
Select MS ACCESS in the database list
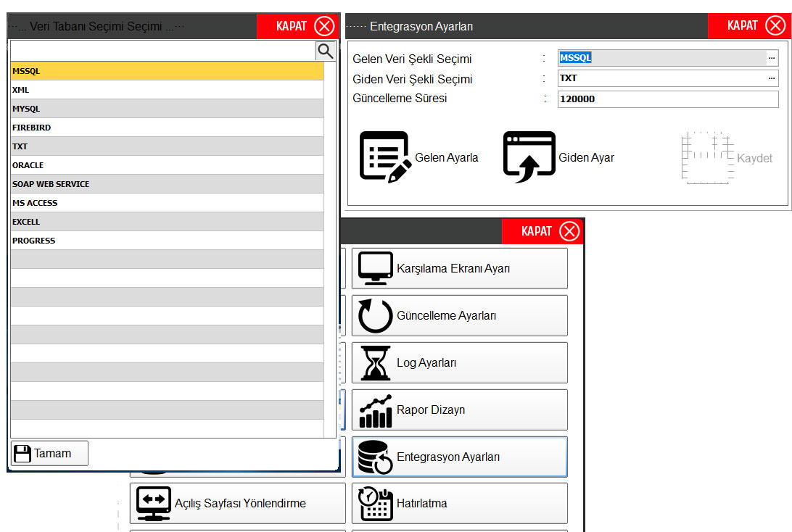167,203
